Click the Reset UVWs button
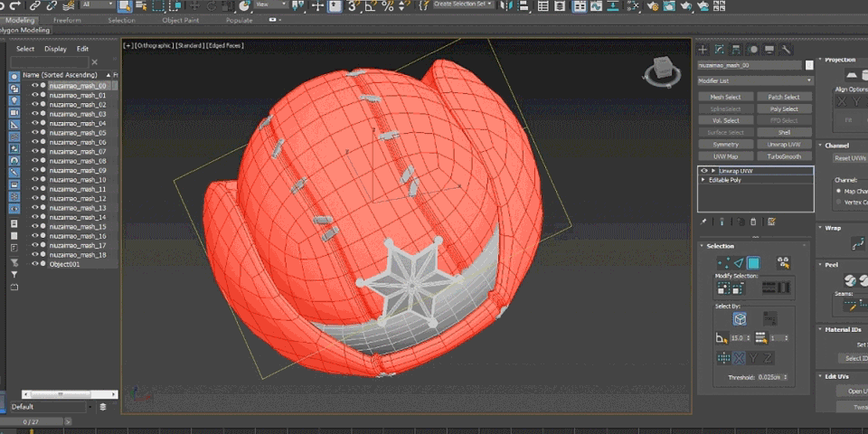This screenshot has height=434, width=868. (x=850, y=158)
